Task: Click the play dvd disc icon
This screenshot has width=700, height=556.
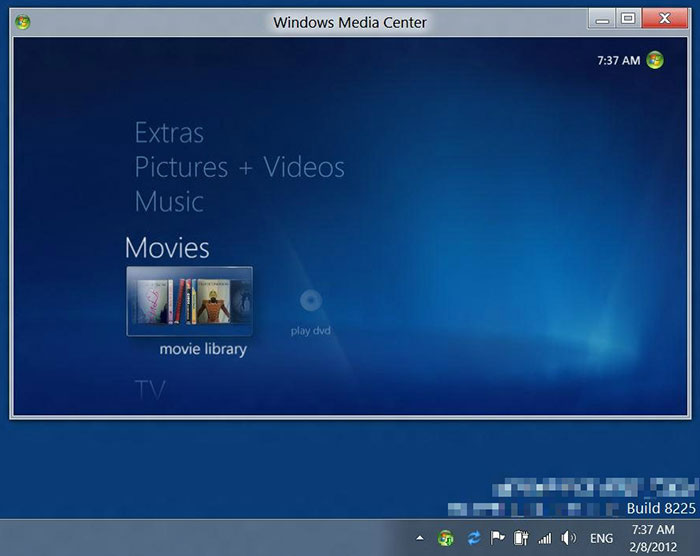Action: click(310, 301)
